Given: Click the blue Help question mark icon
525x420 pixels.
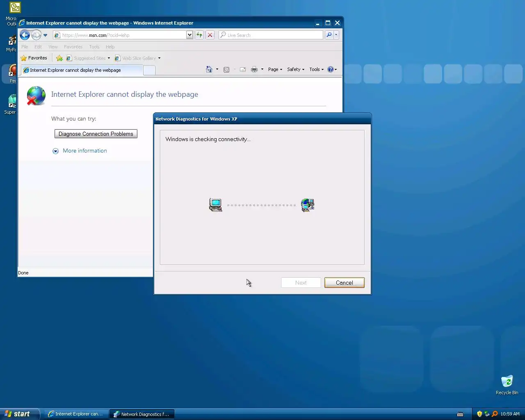Looking at the screenshot, I should pos(331,69).
